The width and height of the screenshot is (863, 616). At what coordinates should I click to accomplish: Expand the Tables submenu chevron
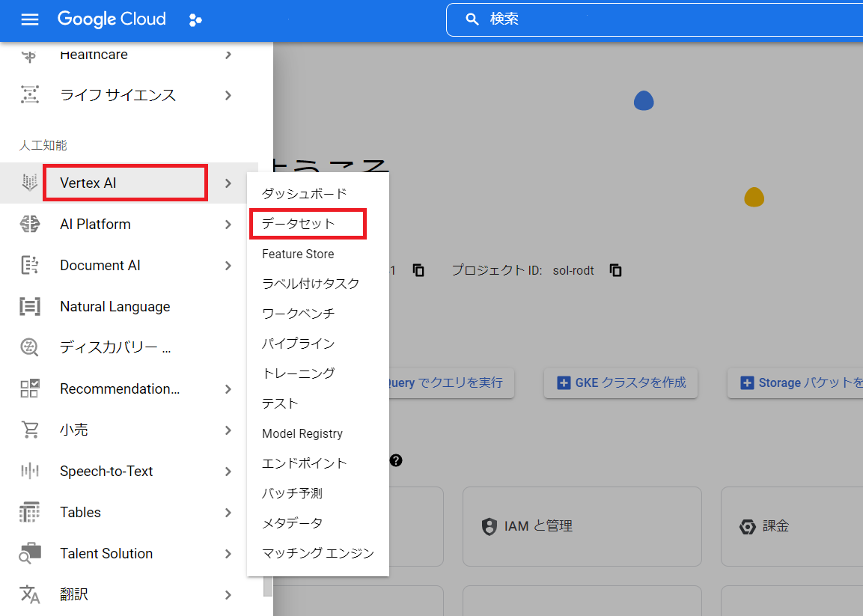(228, 513)
